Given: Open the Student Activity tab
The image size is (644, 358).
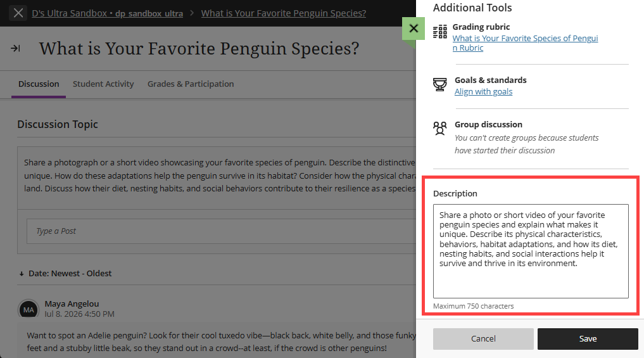Looking at the screenshot, I should coord(103,84).
